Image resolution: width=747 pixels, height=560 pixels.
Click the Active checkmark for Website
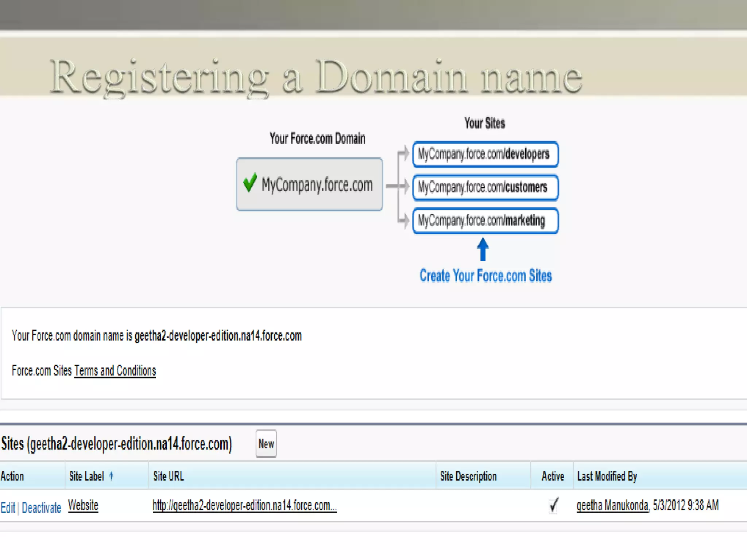tap(553, 505)
